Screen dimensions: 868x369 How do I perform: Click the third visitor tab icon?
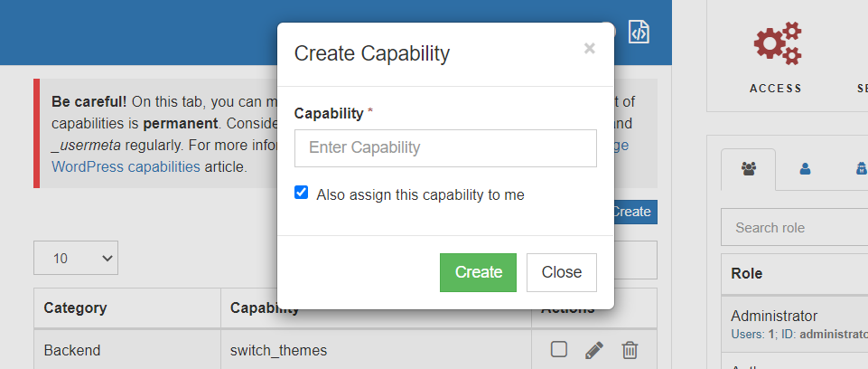click(861, 168)
